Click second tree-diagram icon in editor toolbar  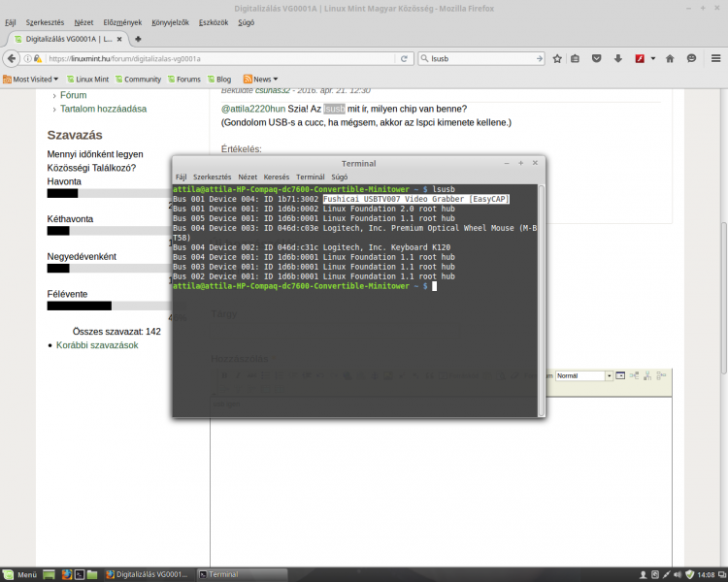647,375
